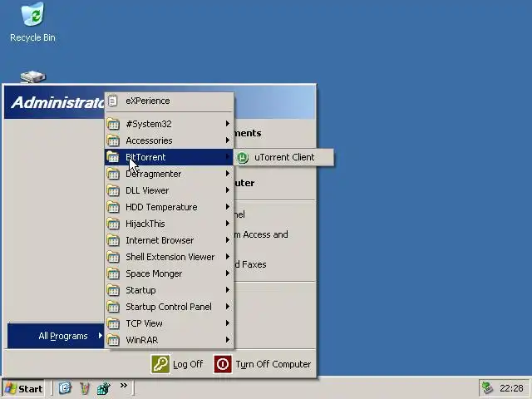Expand the HDD Temperature submenu arrow
The width and height of the screenshot is (532, 399).
(x=228, y=207)
